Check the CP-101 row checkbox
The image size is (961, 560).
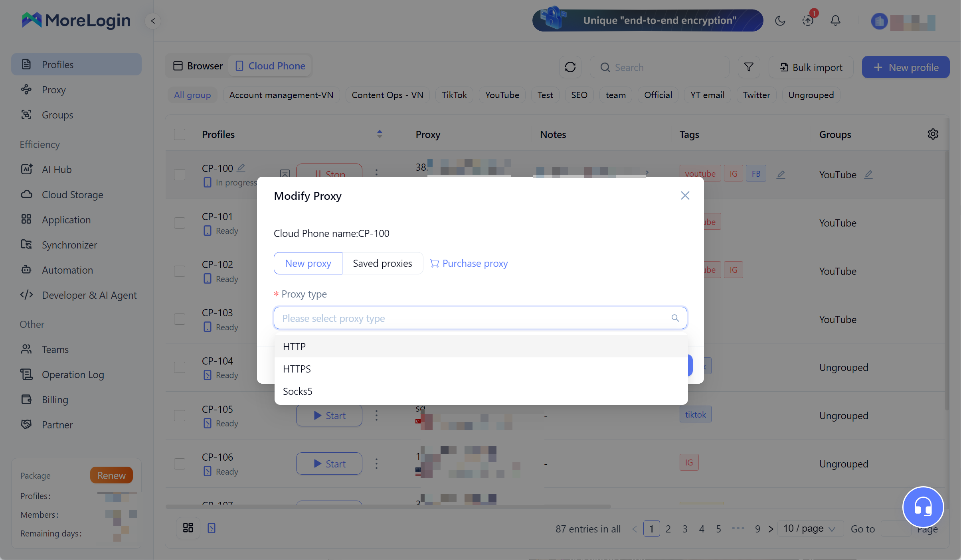[x=180, y=223]
